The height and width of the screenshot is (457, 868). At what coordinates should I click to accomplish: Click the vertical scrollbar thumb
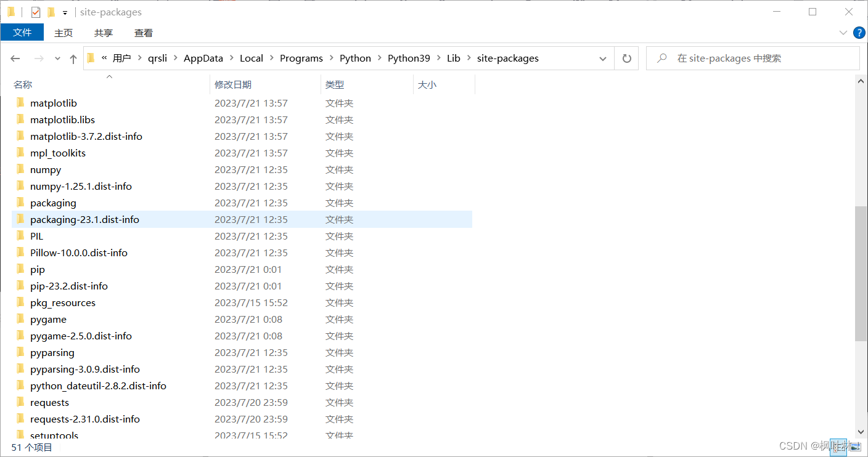(x=861, y=273)
